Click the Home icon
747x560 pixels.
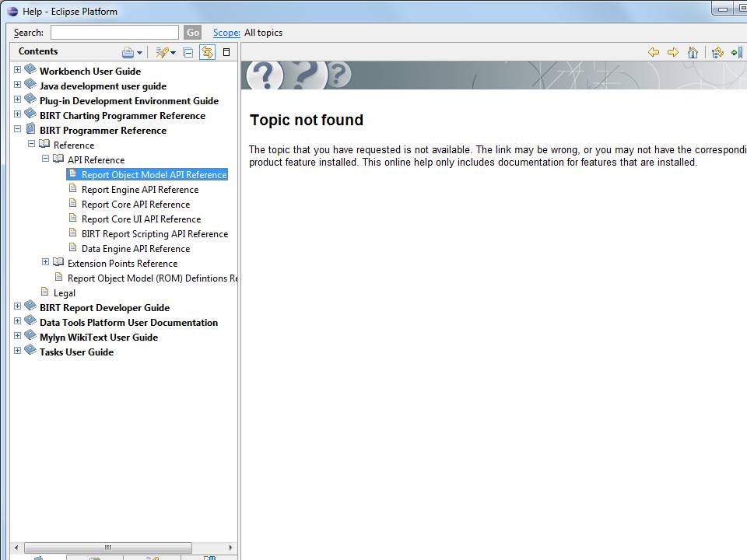coord(693,52)
